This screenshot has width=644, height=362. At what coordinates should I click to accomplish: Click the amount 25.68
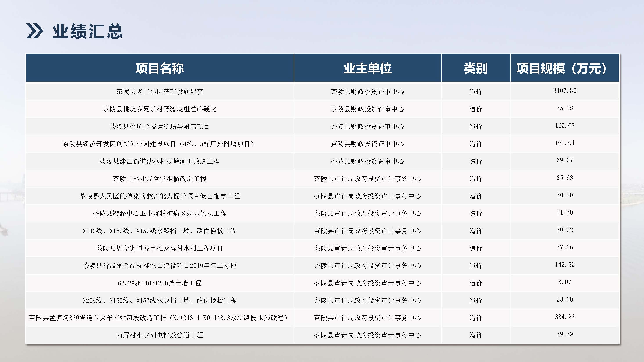(565, 178)
